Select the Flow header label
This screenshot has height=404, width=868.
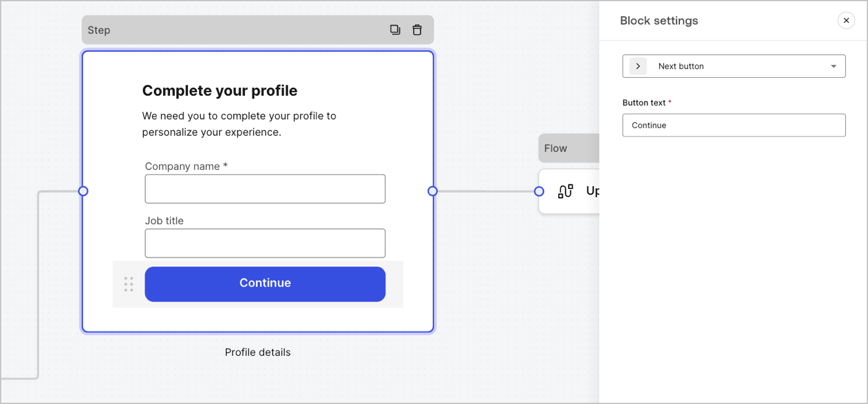pyautogui.click(x=555, y=148)
